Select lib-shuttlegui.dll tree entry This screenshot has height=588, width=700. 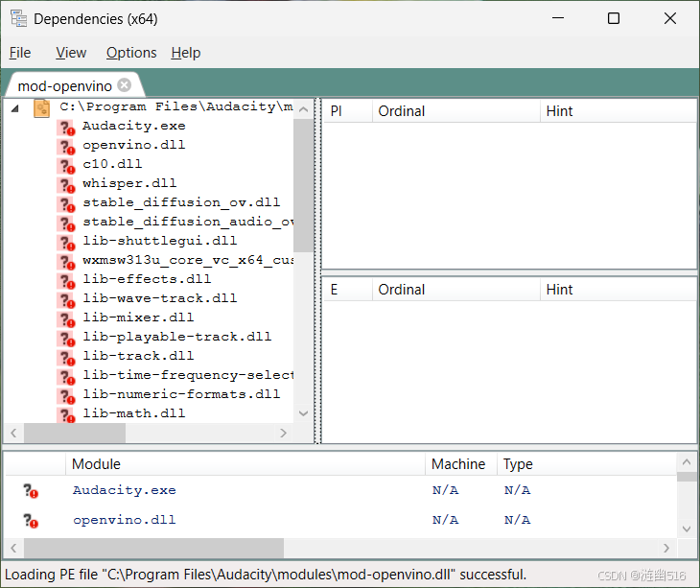click(160, 241)
